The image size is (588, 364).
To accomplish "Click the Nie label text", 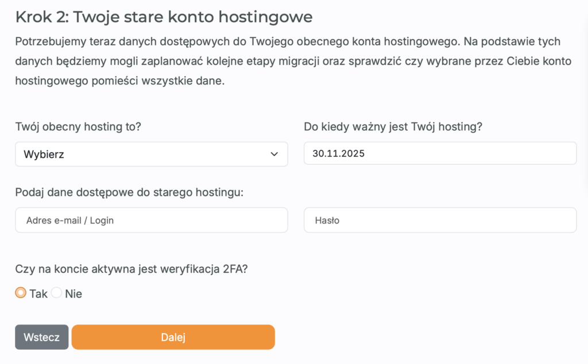I will [x=73, y=293].
